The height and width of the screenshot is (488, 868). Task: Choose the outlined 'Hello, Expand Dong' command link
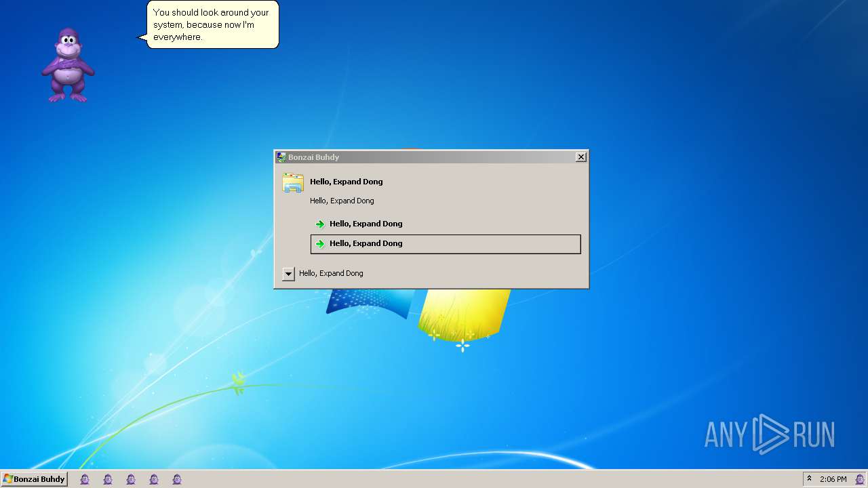(446, 244)
